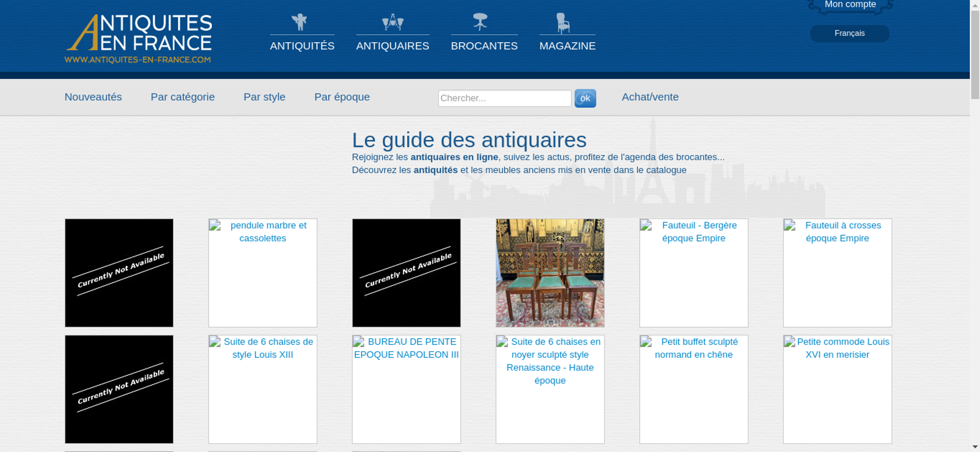980x452 pixels.
Task: Go to the Nouveautés section
Action: pos(93,97)
